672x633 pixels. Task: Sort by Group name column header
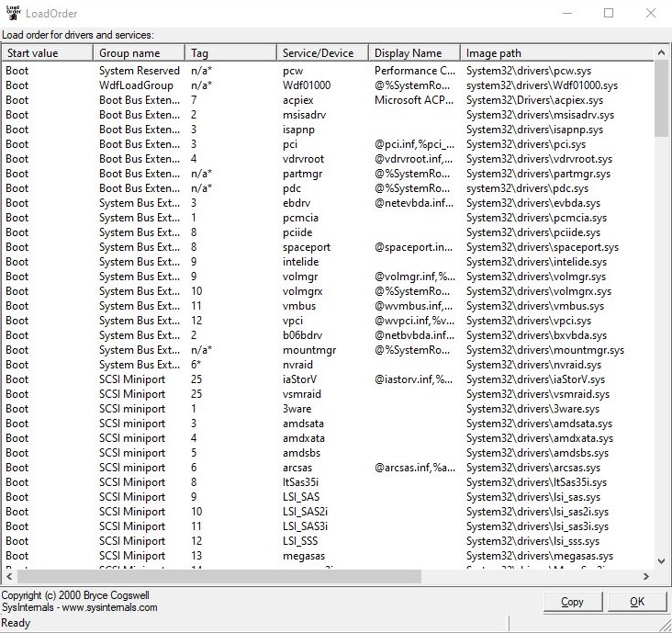click(x=140, y=53)
